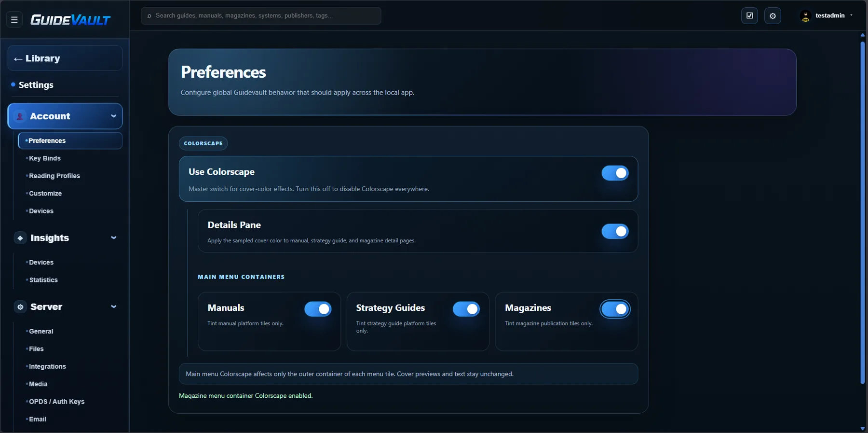Click the Settings heading in sidebar
868x433 pixels.
[x=36, y=85]
